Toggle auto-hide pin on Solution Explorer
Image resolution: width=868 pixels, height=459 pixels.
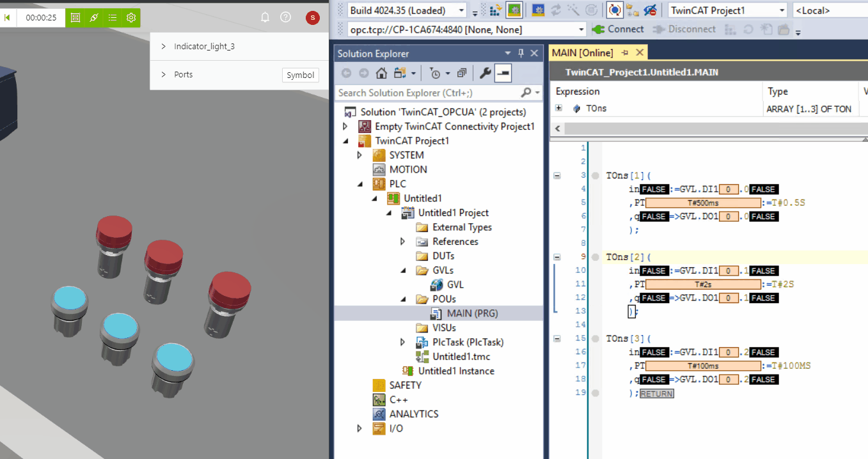tap(521, 54)
